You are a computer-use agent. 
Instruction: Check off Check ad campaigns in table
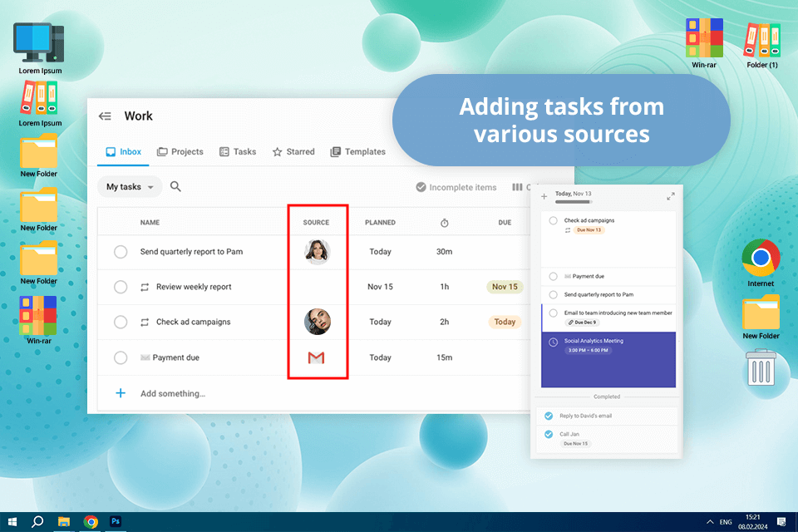coord(121,323)
